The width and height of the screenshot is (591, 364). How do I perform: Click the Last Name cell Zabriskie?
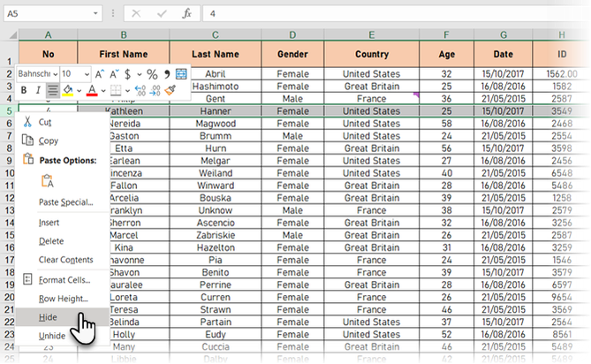(216, 235)
